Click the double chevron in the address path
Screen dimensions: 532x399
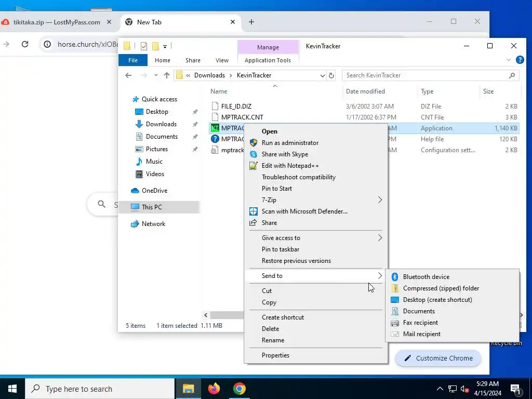click(x=188, y=75)
